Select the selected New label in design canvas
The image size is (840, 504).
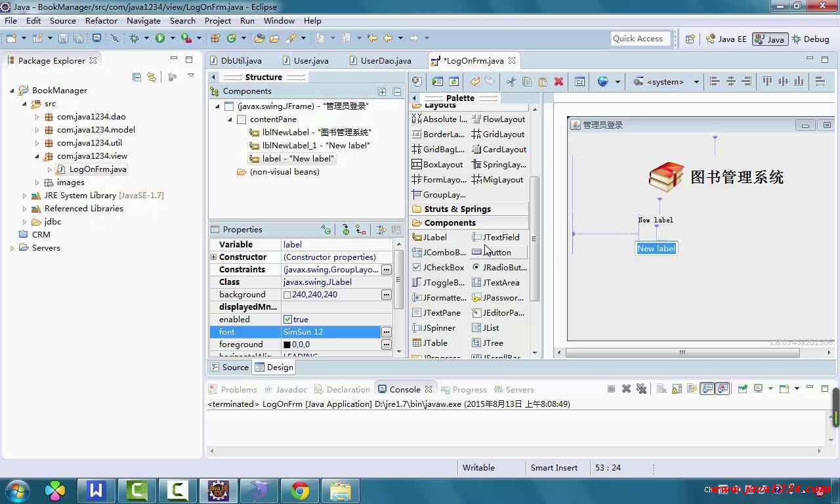pyautogui.click(x=656, y=249)
